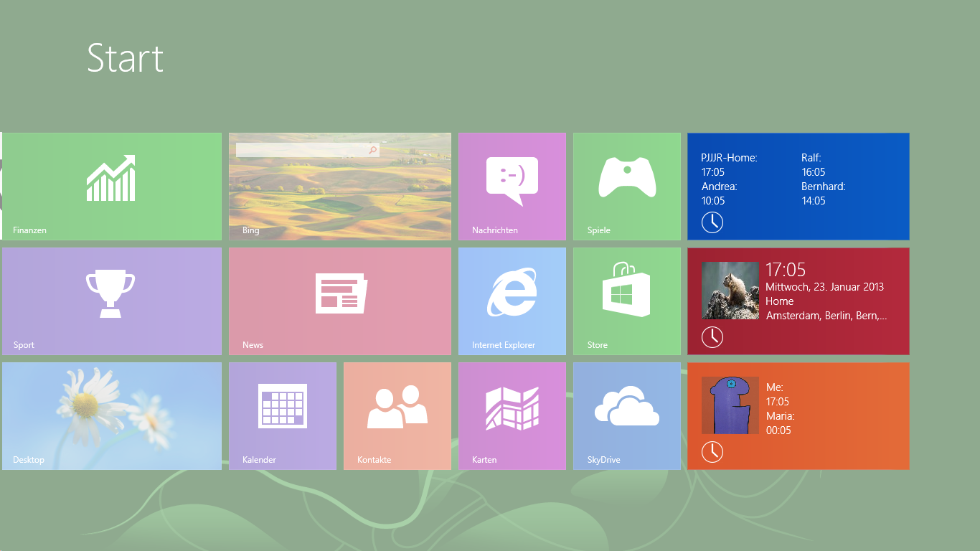
Task: Click the Finanzen tile label
Action: 29,230
